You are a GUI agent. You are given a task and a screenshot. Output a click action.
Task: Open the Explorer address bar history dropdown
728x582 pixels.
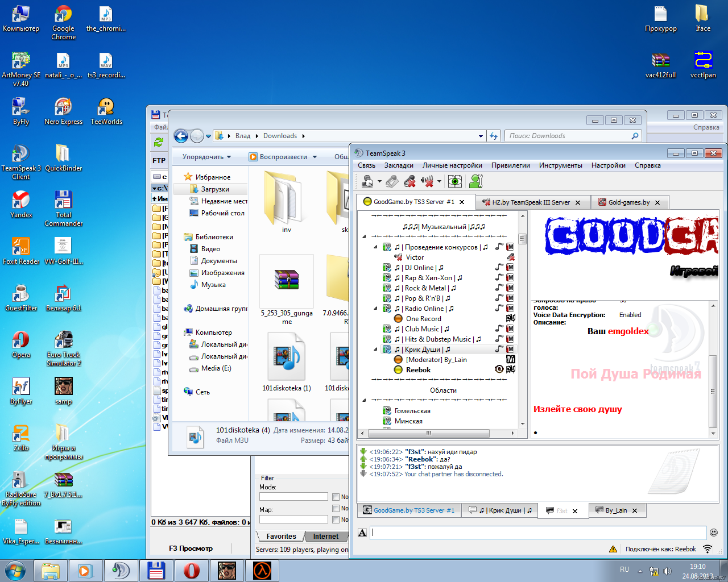point(481,136)
